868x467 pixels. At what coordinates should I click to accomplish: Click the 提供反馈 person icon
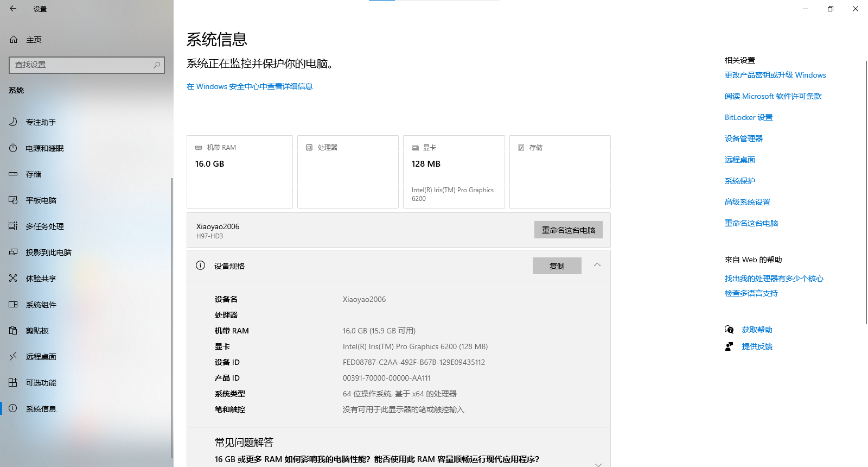coord(729,346)
